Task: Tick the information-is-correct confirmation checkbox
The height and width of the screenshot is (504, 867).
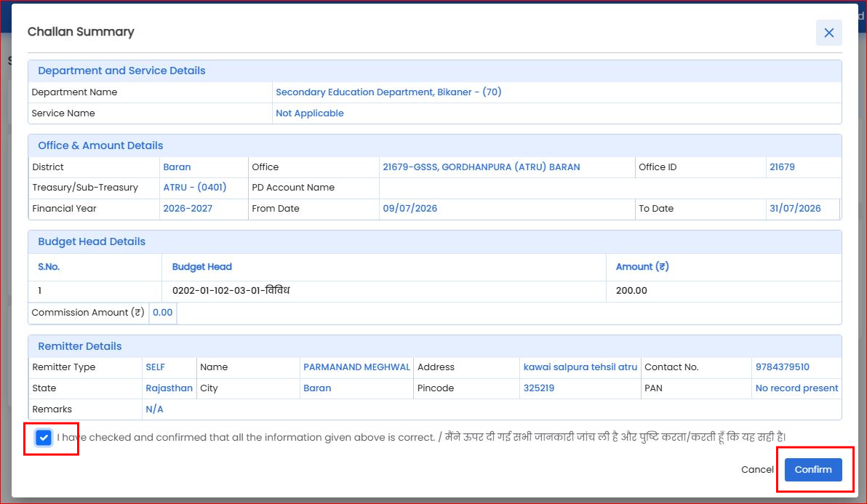Action: 43,438
